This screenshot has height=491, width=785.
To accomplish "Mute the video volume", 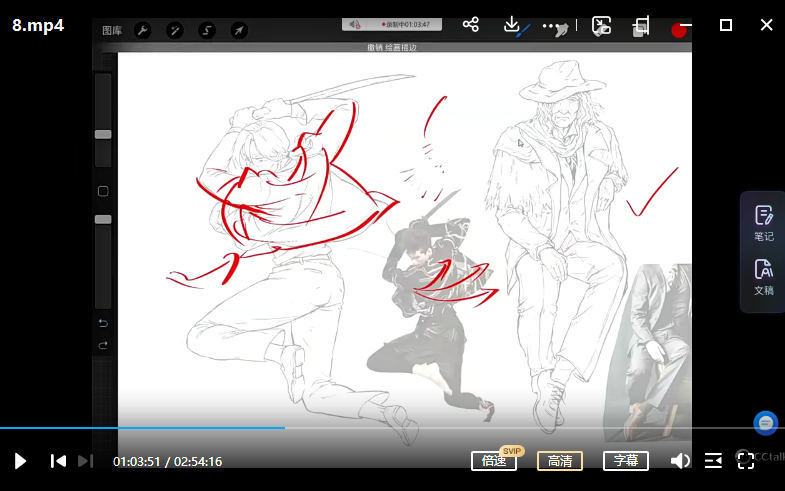I will coord(680,461).
